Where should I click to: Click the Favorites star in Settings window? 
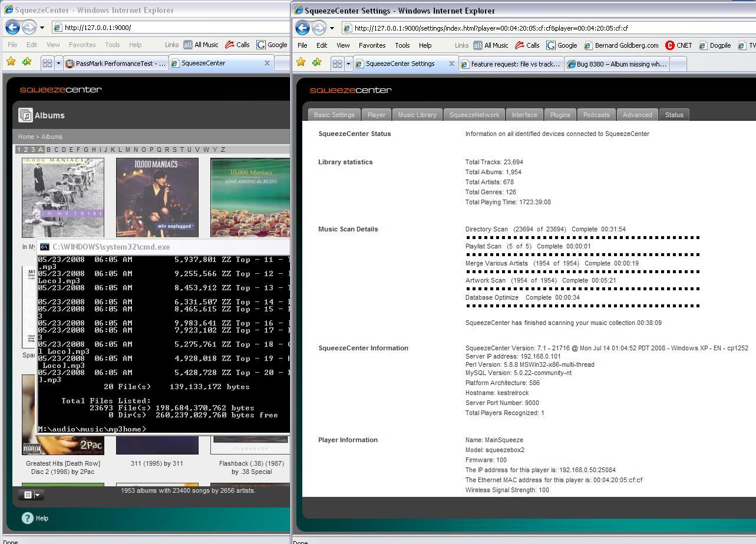click(301, 62)
